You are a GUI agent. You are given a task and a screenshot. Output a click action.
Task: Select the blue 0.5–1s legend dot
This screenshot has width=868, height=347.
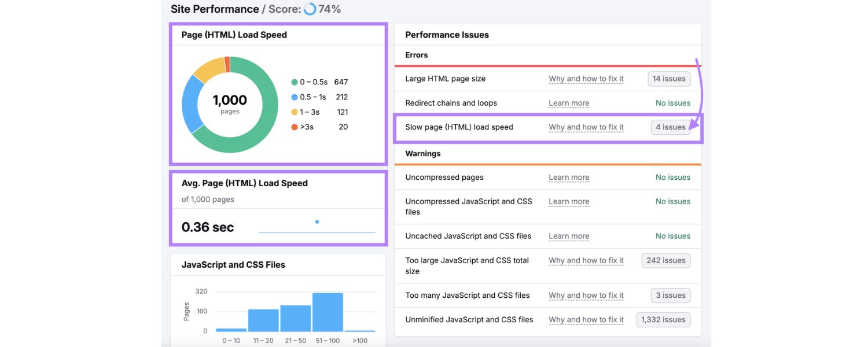coord(295,97)
